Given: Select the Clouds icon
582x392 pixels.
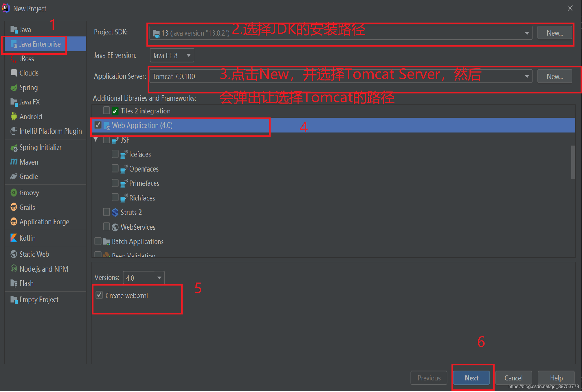Looking at the screenshot, I should (14, 73).
